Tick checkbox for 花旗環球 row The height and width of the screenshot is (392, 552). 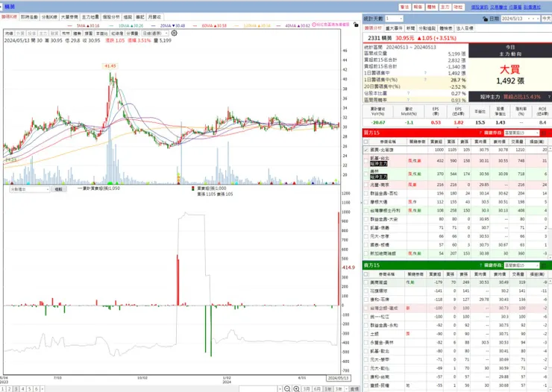coord(366,291)
